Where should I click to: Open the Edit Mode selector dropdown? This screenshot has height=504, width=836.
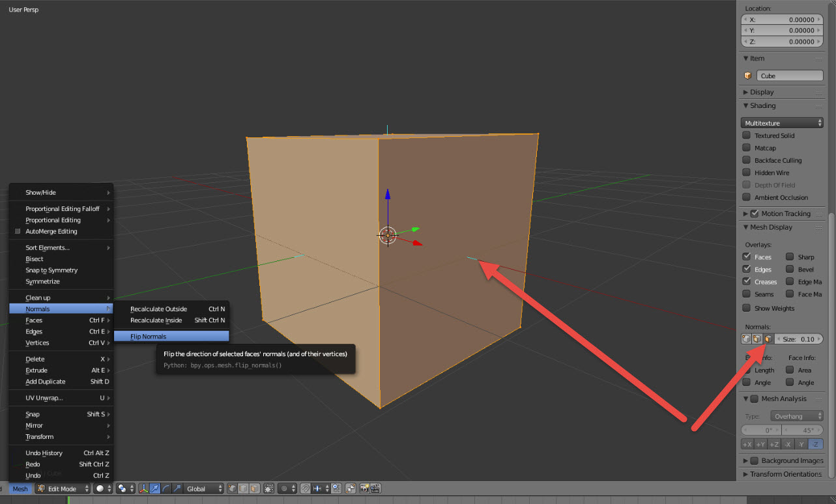[63, 488]
